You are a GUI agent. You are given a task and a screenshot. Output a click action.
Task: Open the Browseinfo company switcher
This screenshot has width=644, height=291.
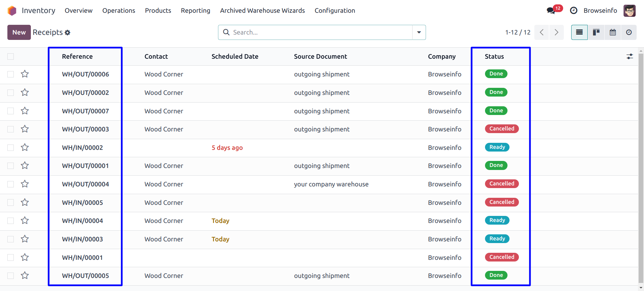click(600, 10)
